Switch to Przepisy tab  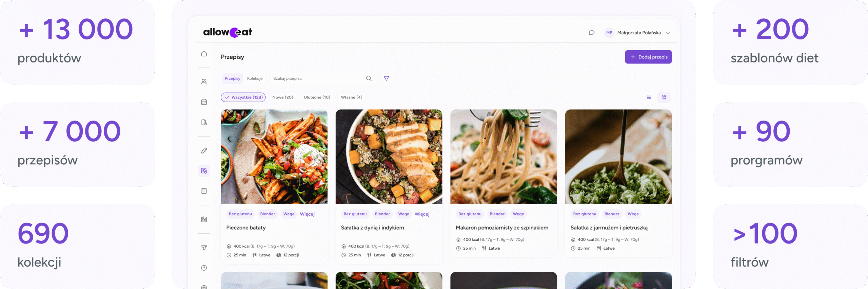[233, 78]
